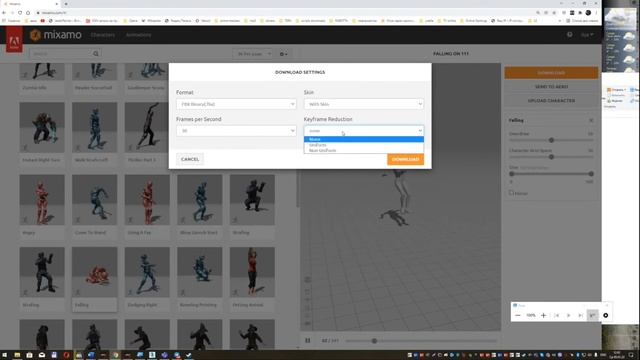Click the browser back arrow
This screenshot has width=640, height=360.
[4, 13]
